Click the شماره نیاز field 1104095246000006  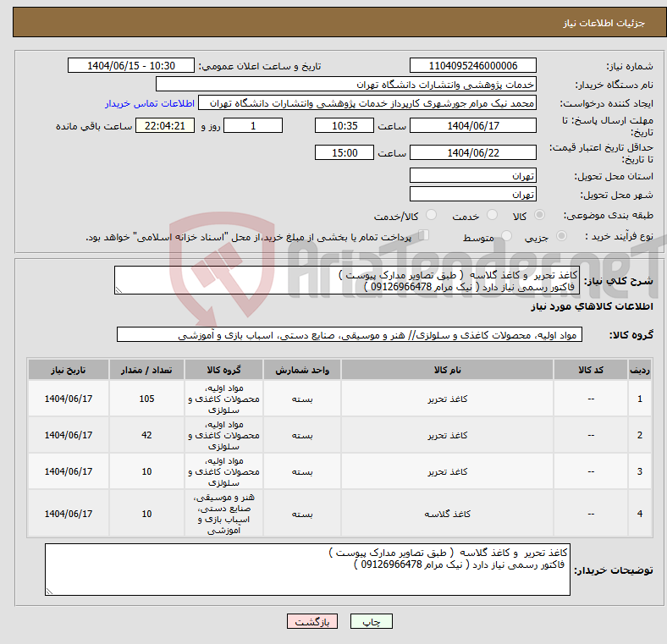pos(472,65)
